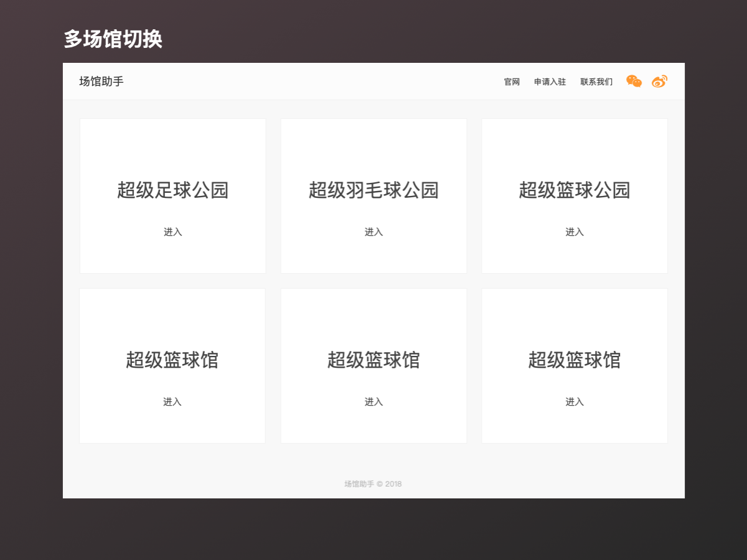
Task: Select the 超级篮球公园 card title
Action: point(575,190)
